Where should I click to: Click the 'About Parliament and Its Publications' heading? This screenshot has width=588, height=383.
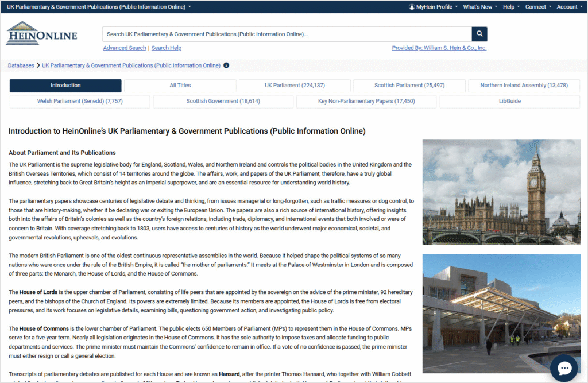click(x=62, y=153)
